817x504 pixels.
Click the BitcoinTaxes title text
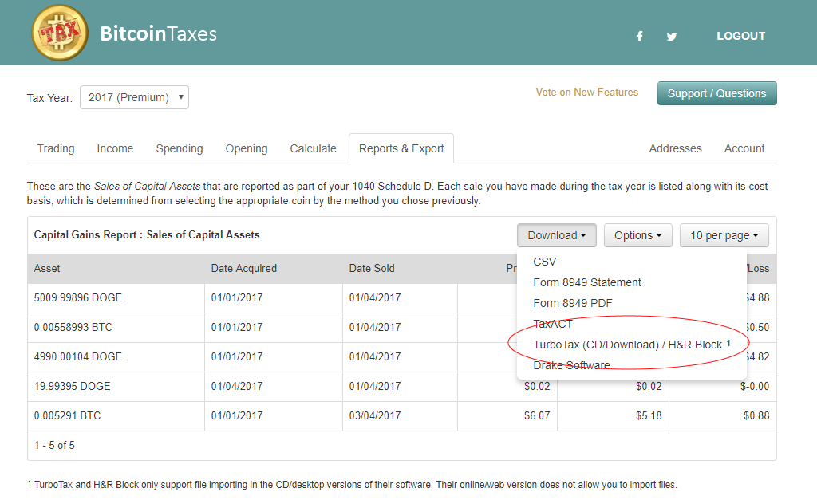click(159, 33)
